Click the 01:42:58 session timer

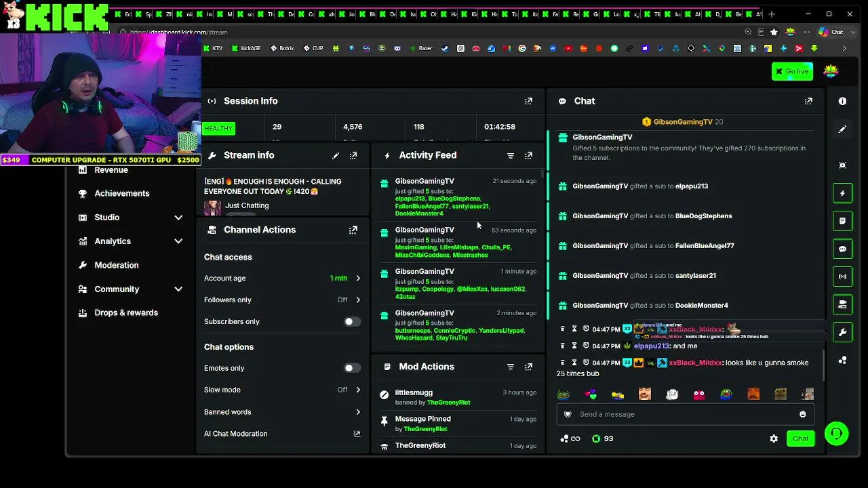pyautogui.click(x=500, y=127)
